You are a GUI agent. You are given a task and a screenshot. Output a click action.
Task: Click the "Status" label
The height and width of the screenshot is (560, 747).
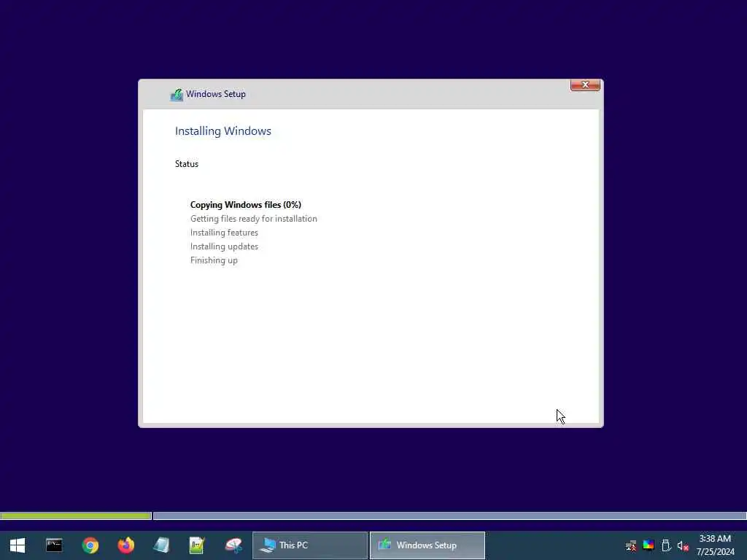(x=187, y=164)
